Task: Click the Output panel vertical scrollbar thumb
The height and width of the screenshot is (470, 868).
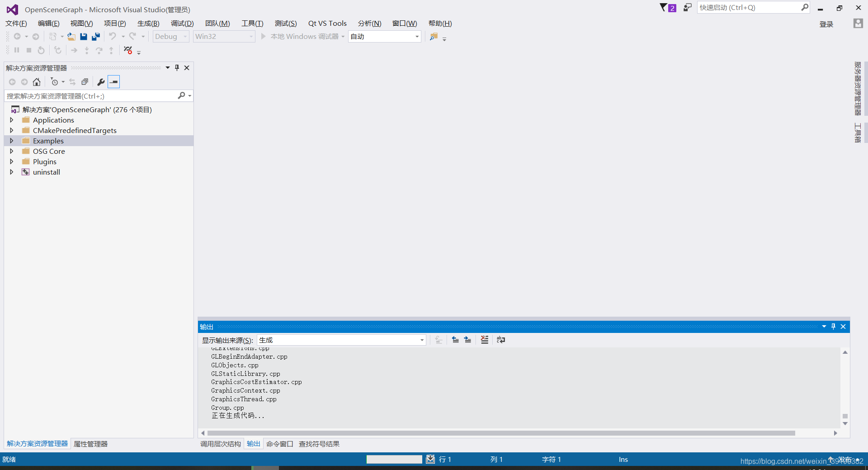Action: pos(845,416)
